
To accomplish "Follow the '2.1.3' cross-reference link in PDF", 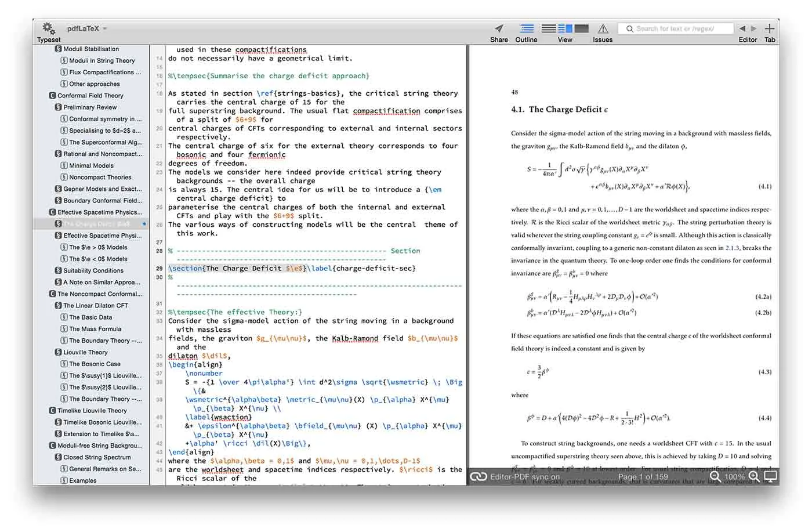I will pyautogui.click(x=733, y=248).
